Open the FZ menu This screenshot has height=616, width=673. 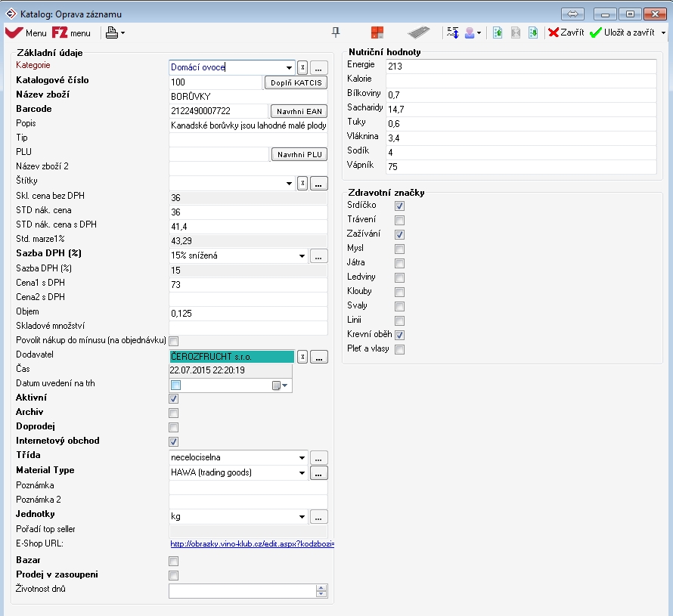[x=71, y=33]
